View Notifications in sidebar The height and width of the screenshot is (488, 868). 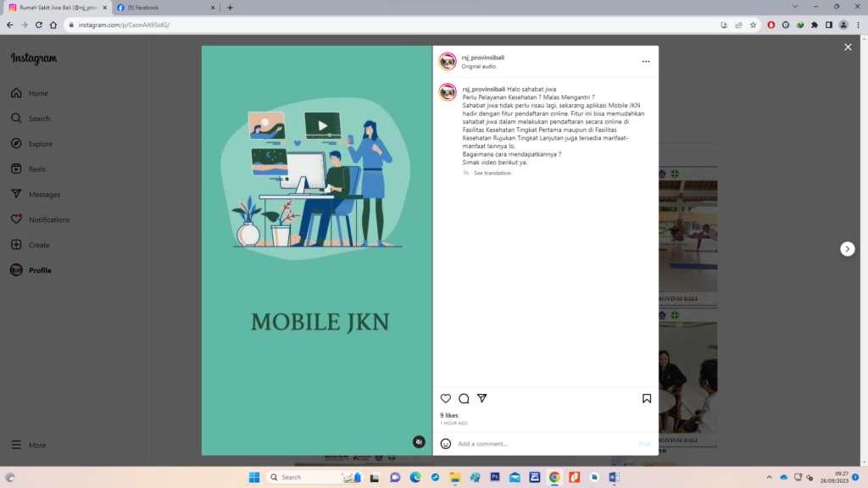[x=40, y=219]
